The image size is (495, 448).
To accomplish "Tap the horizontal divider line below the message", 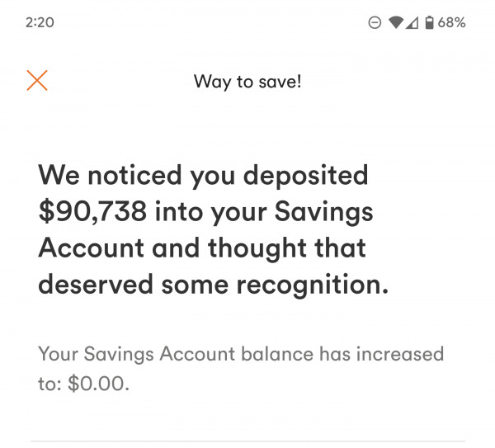I will tap(247, 441).
